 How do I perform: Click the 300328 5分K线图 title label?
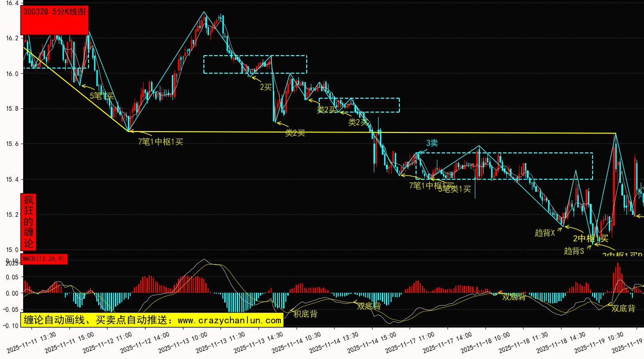point(55,13)
